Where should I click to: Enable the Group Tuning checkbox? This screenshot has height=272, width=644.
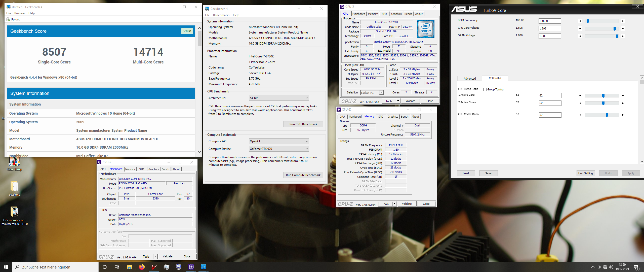tap(485, 89)
